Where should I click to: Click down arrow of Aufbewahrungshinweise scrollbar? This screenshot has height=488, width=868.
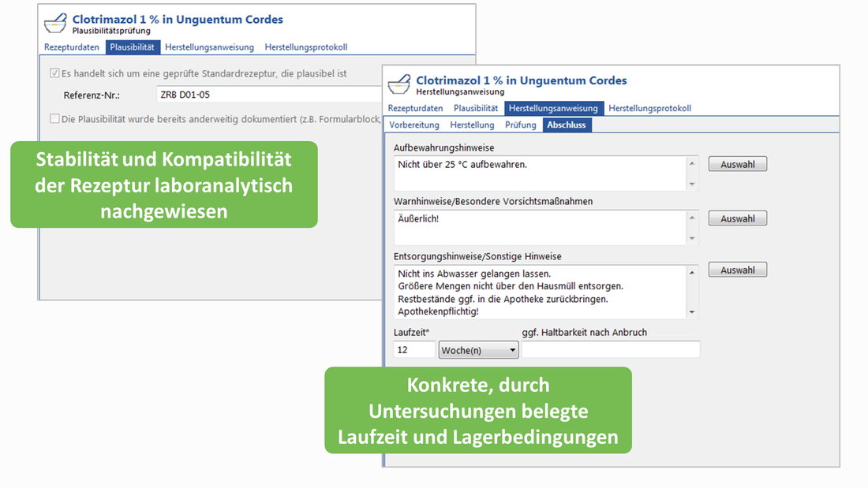click(x=692, y=184)
